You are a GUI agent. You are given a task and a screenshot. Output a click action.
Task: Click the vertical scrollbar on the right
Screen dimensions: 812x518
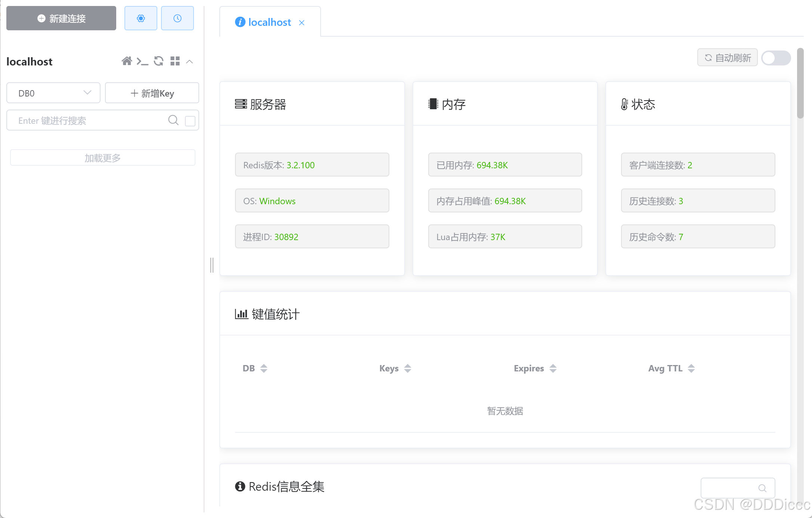tap(800, 83)
